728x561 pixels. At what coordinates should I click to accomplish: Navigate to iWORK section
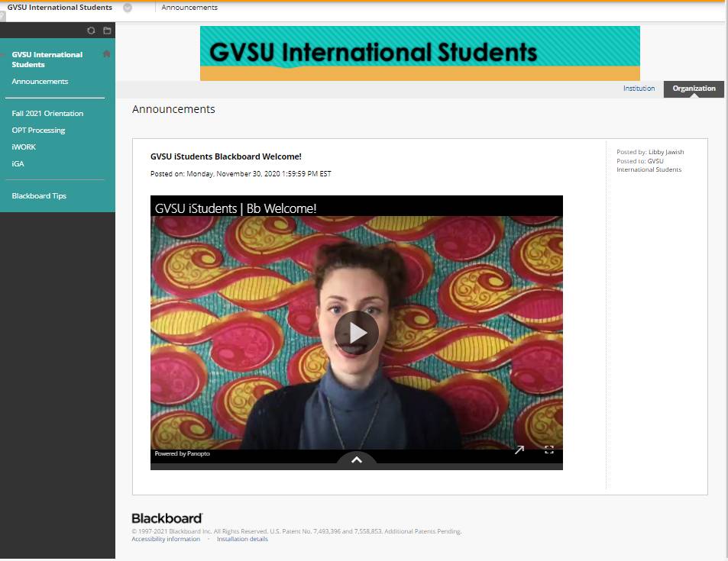pos(24,147)
